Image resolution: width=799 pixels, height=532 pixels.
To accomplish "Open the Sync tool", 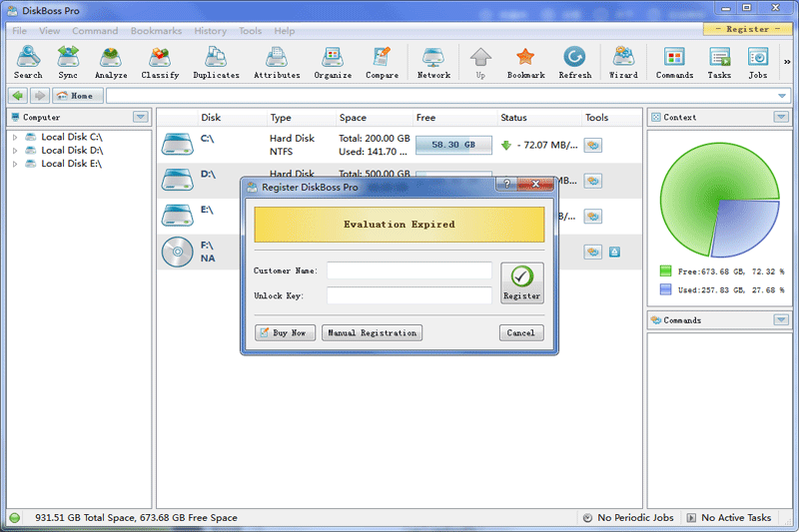I will pos(68,62).
